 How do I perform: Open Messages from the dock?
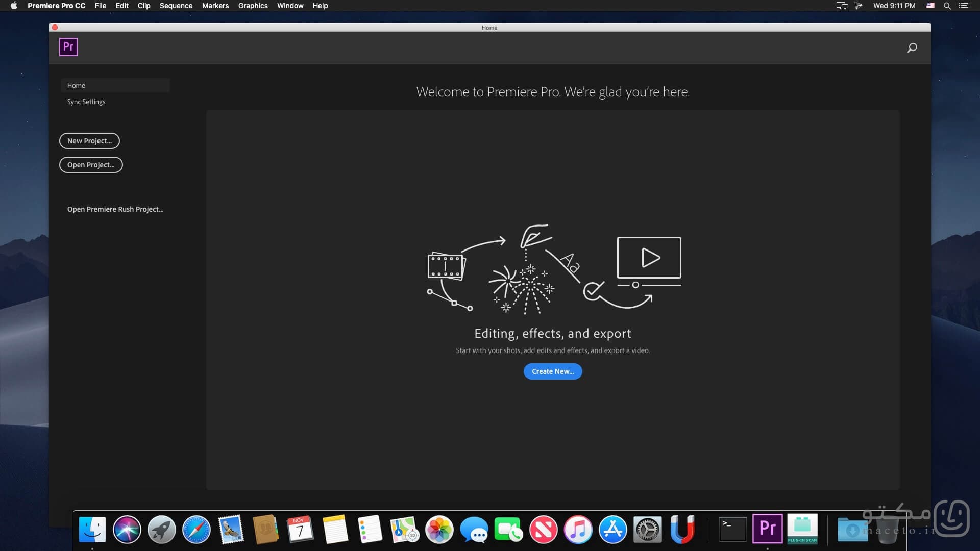pyautogui.click(x=474, y=530)
